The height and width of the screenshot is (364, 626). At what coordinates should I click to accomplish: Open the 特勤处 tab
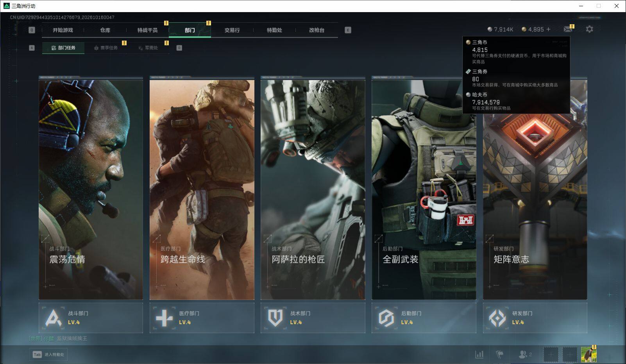pos(274,30)
